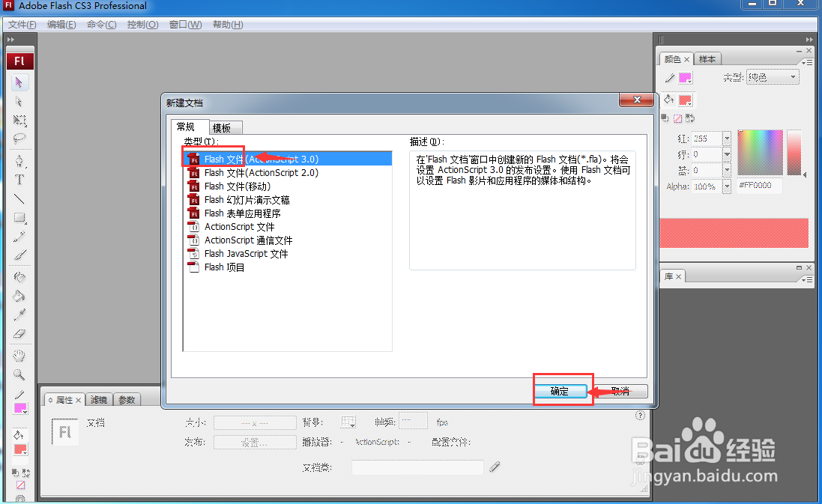Click the No Color icon in Color panel
The width and height of the screenshot is (822, 504).
coord(677,118)
